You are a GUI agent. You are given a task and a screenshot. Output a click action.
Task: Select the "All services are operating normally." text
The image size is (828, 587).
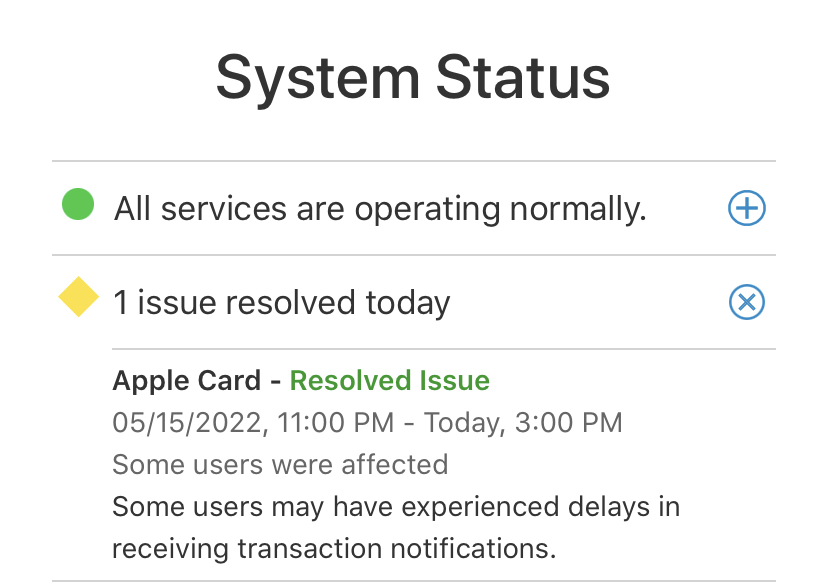pyautogui.click(x=380, y=209)
